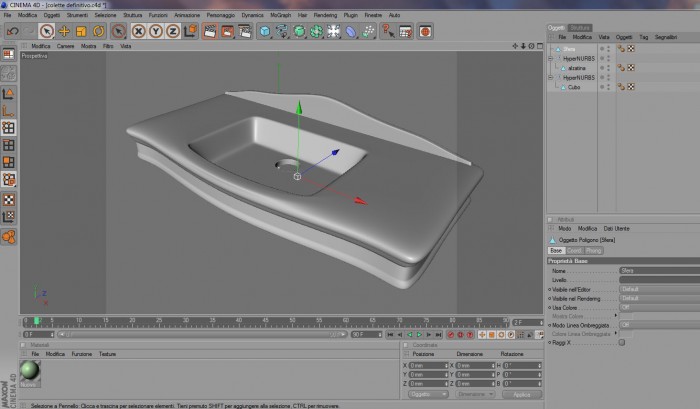This screenshot has height=409, width=700.
Task: Open the Oggetto coordinate dropdown
Action: [428, 394]
